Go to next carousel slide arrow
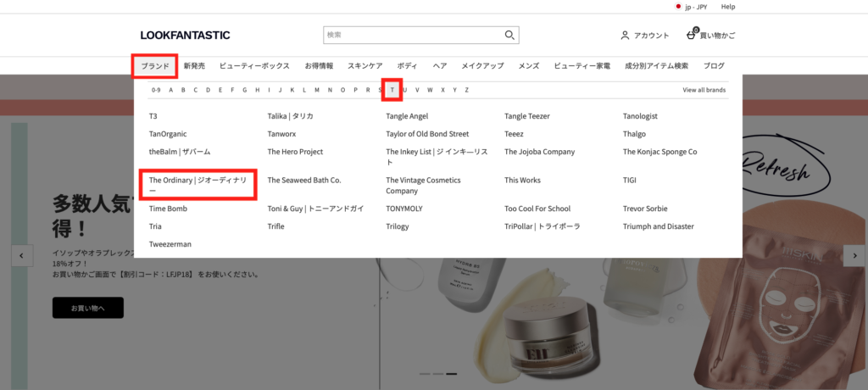Screen dimensions: 868x390 tap(854, 256)
